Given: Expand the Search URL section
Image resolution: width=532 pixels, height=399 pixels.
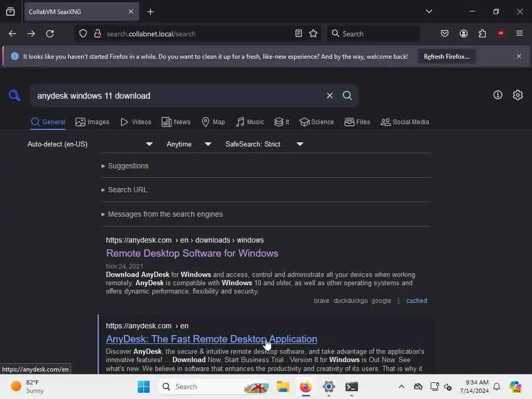Looking at the screenshot, I should click(125, 190).
